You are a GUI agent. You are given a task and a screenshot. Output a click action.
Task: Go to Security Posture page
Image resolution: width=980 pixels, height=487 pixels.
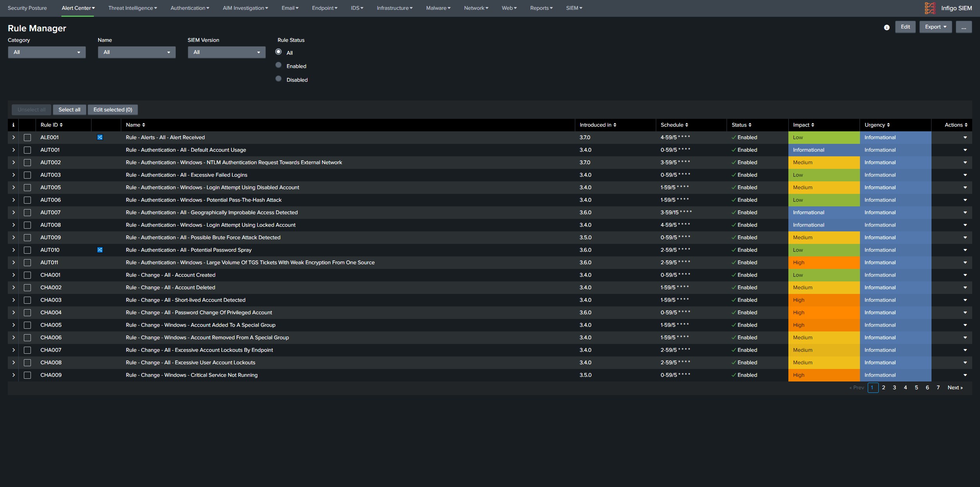coord(27,8)
